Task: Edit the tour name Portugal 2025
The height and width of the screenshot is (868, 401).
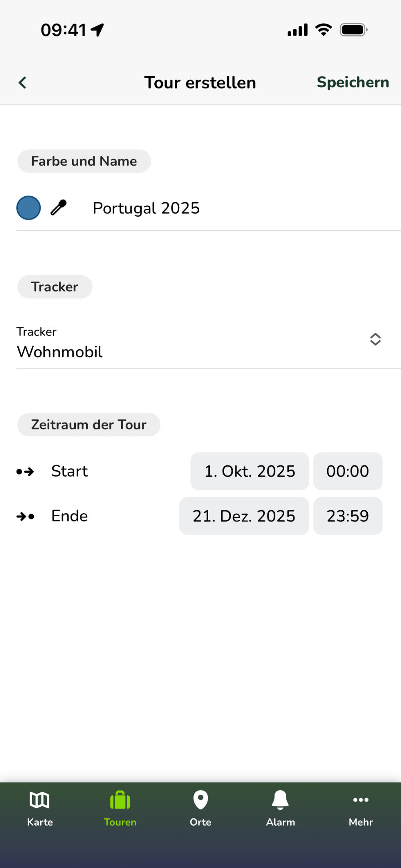Action: (146, 208)
